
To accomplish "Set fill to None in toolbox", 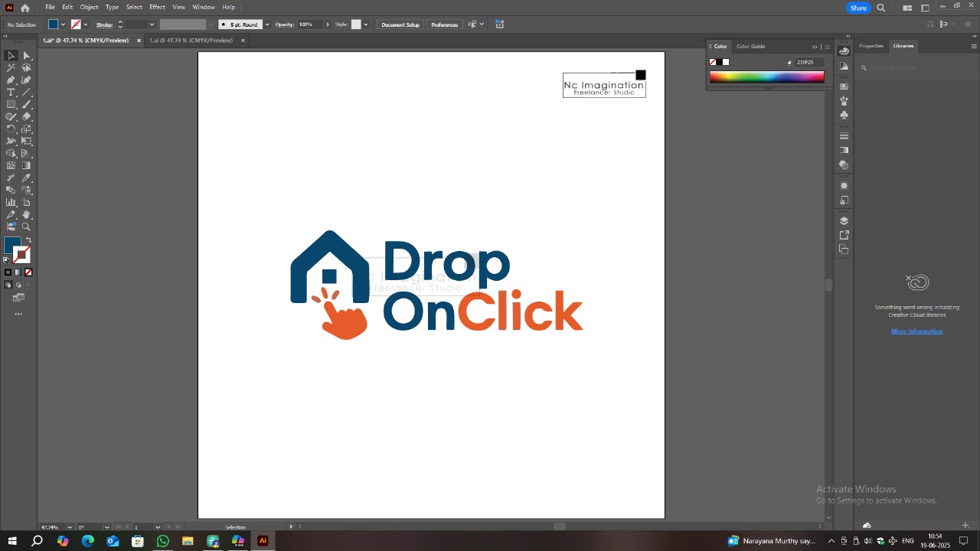I will point(28,272).
